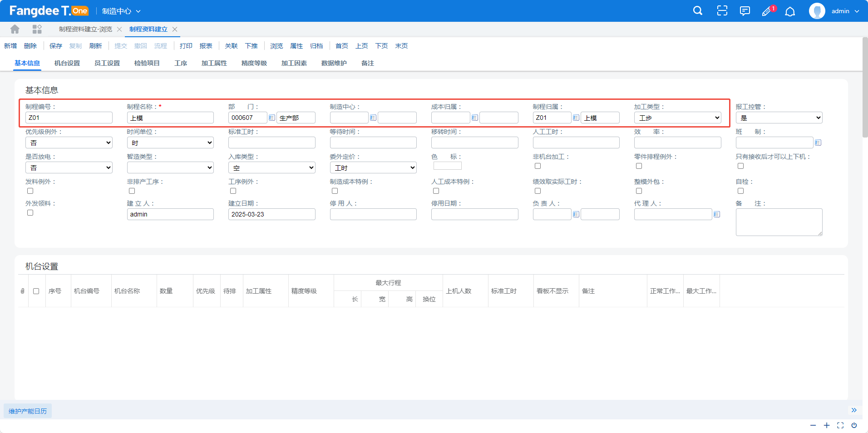868x433 pixels.
Task: Go to the home icon tab
Action: 15,29
